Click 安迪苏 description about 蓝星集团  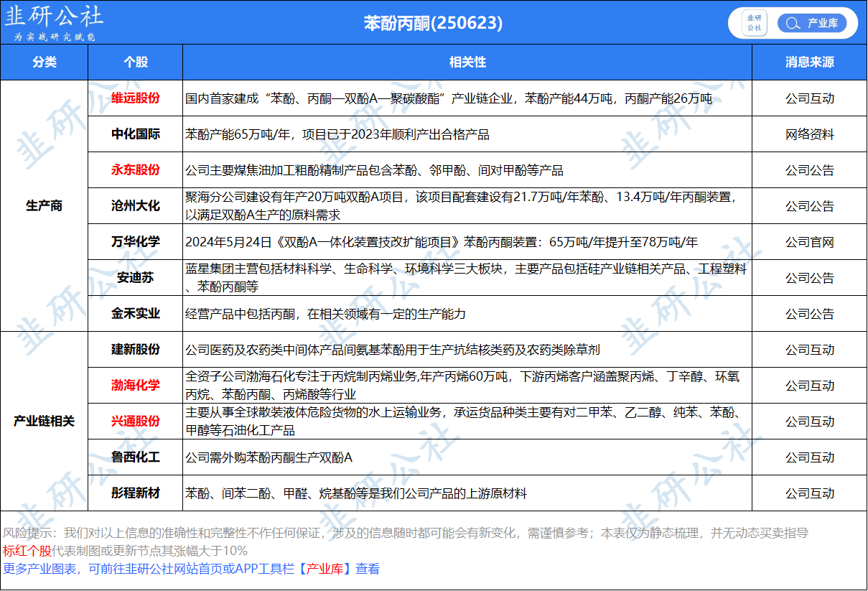(x=466, y=278)
